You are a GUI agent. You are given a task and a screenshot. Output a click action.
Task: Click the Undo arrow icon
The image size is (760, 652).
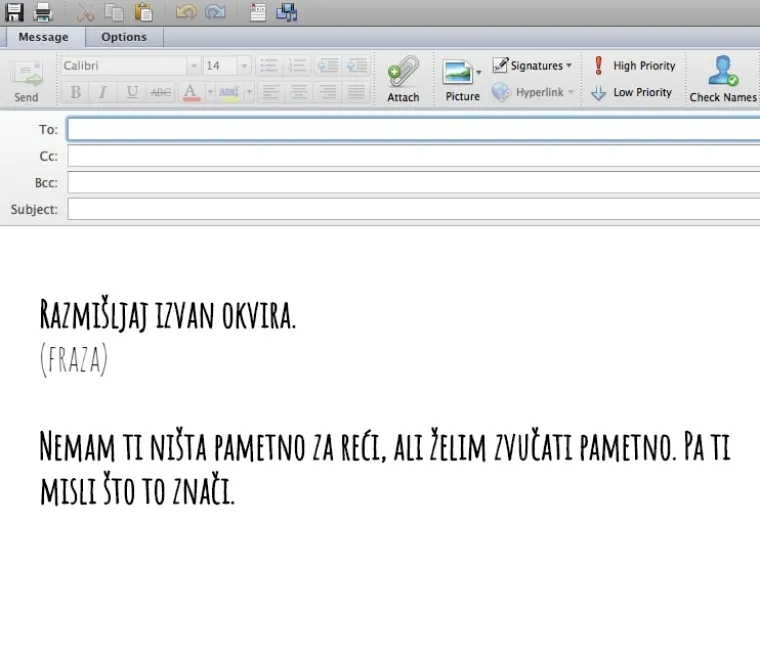click(x=186, y=12)
